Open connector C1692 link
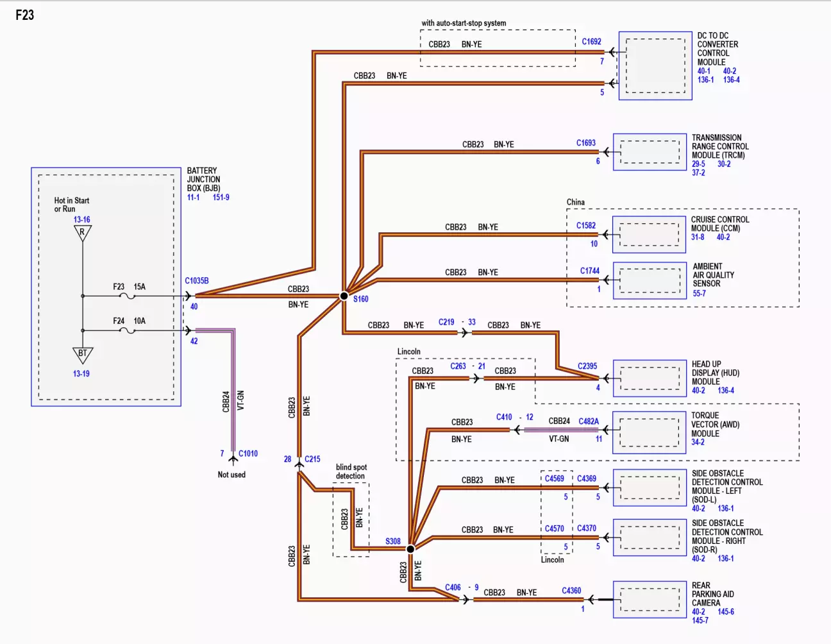Viewport: 831px width, 644px height. (x=591, y=42)
